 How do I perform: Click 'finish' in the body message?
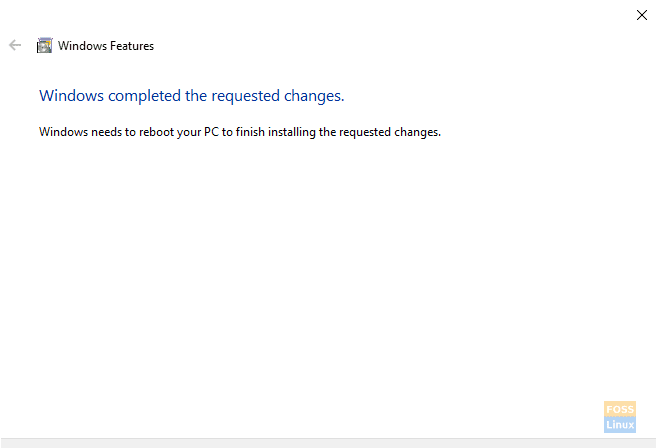coord(250,132)
